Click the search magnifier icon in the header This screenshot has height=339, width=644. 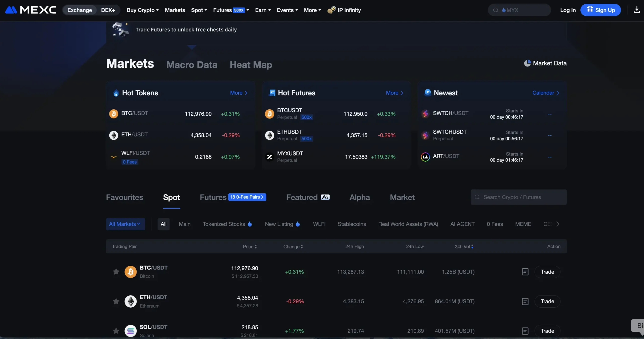click(496, 10)
